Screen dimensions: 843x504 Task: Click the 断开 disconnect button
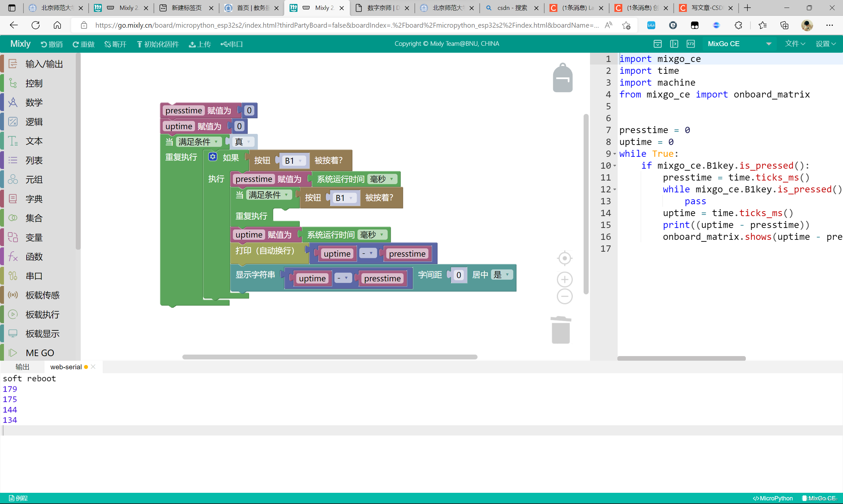coord(116,44)
